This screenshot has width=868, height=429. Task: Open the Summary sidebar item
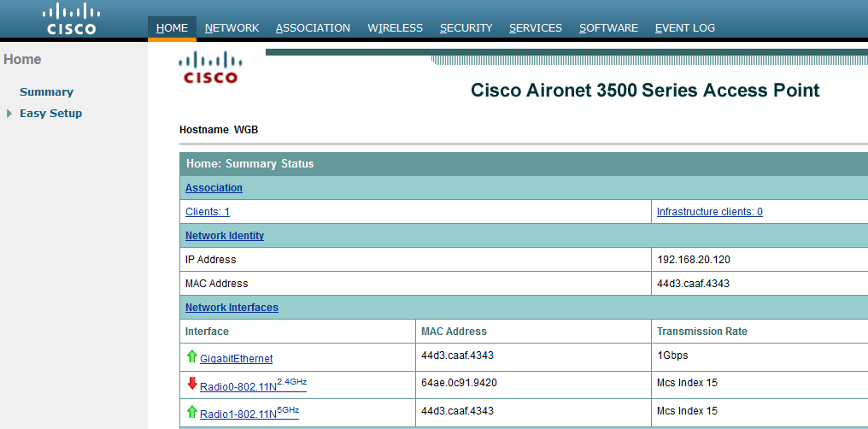pyautogui.click(x=46, y=91)
